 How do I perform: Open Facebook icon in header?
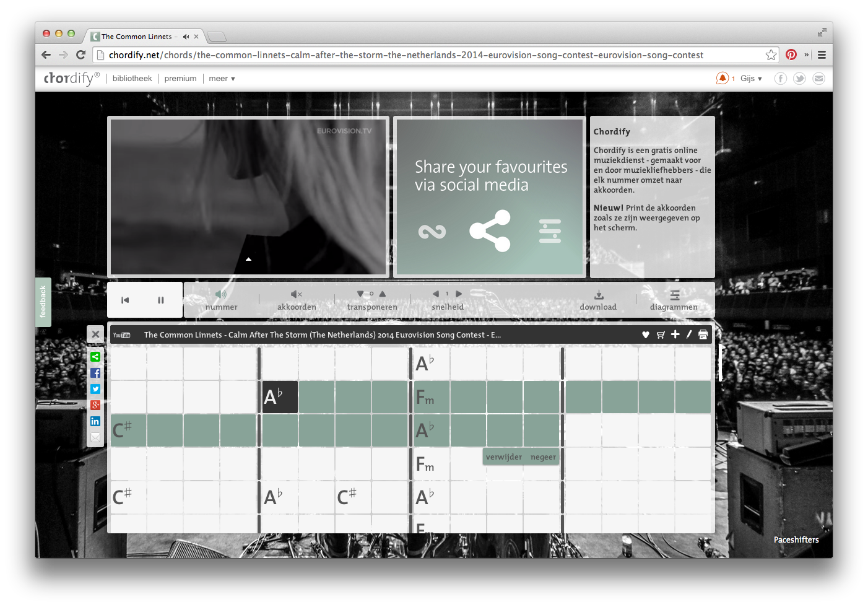(781, 79)
